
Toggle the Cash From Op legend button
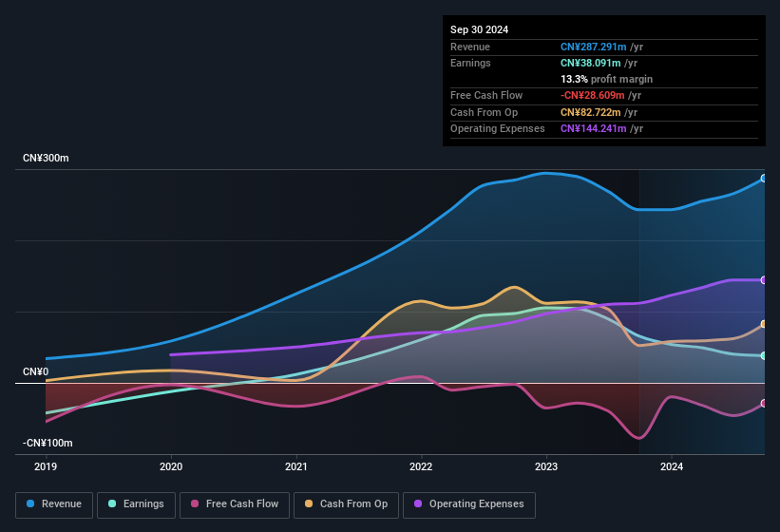tap(346, 504)
